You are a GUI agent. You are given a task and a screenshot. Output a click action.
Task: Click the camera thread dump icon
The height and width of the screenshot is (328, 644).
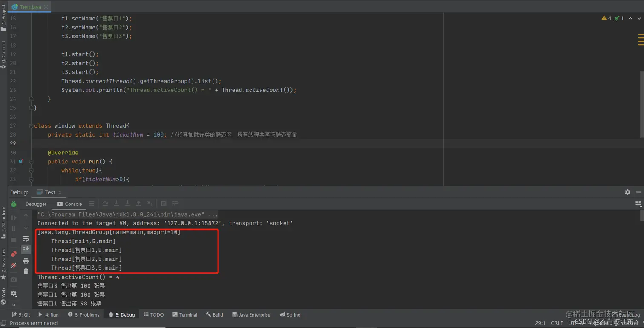[14, 280]
